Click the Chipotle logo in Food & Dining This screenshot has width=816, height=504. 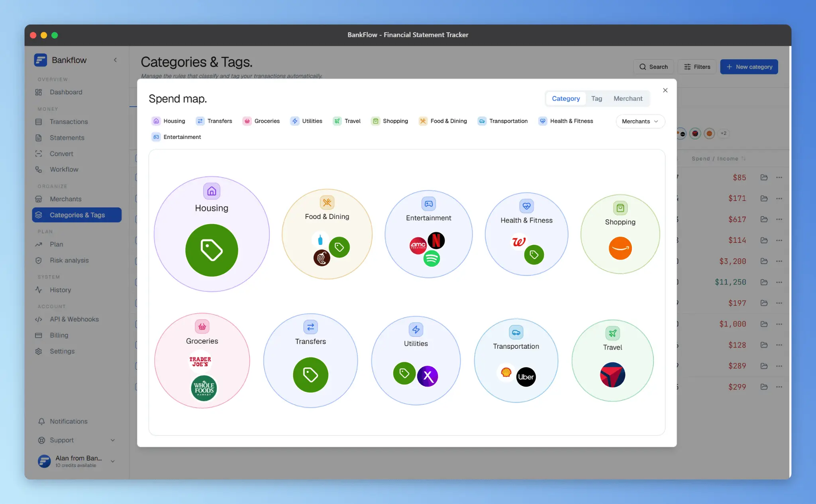[x=322, y=258]
